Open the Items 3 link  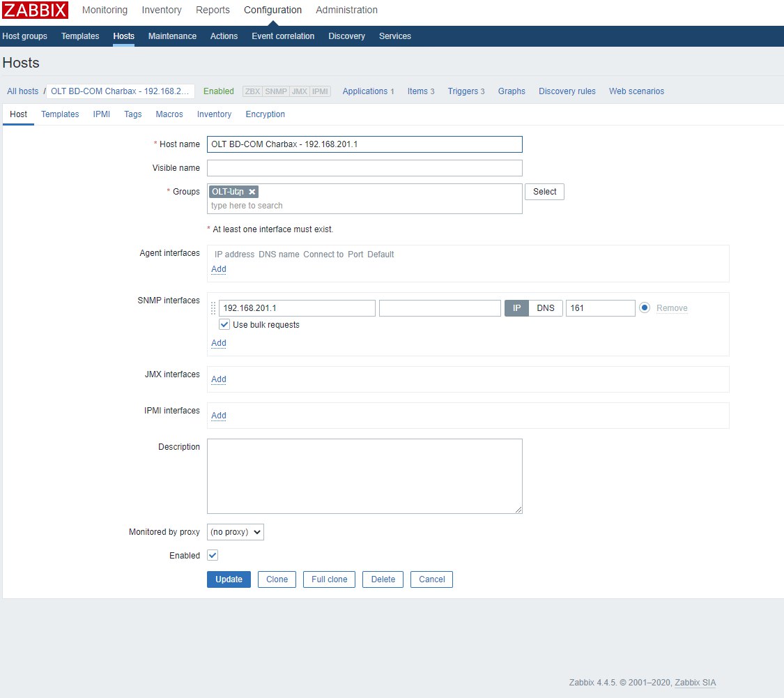[420, 91]
